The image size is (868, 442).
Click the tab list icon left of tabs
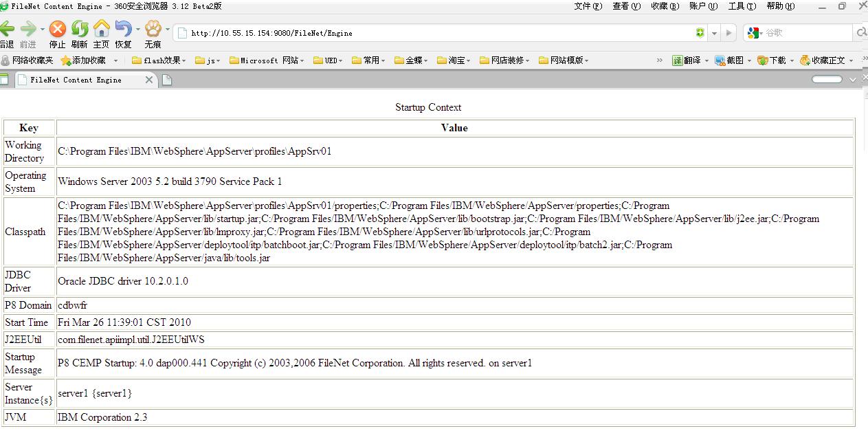pos(4,80)
